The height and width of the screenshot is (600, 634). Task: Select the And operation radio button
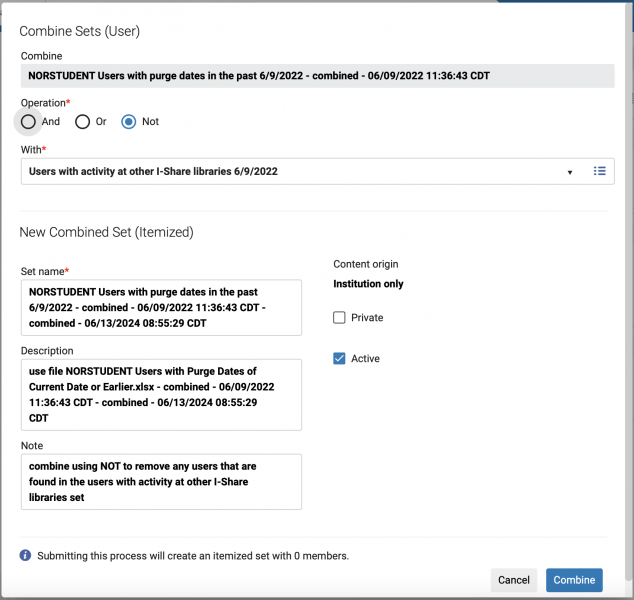28,122
